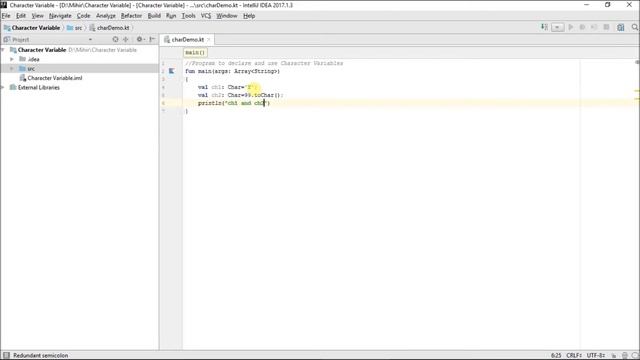Image resolution: width=640 pixels, height=360 pixels.
Task: Select the .idea folder in tree
Action: click(x=30, y=59)
